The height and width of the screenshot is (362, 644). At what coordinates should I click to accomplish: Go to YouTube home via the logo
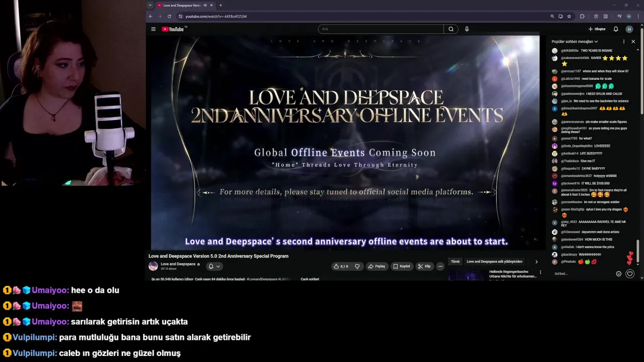point(173,29)
